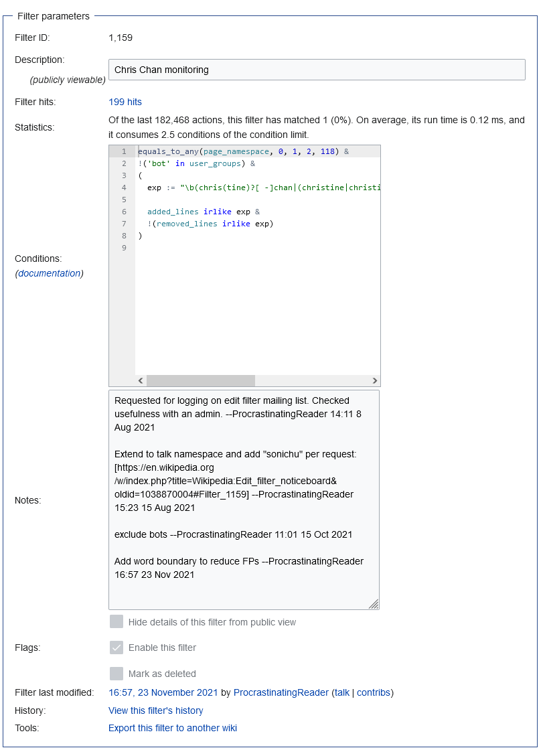This screenshot has height=756, width=545.
Task: Toggle 'Hide details of this filter' checkbox
Action: pos(116,621)
